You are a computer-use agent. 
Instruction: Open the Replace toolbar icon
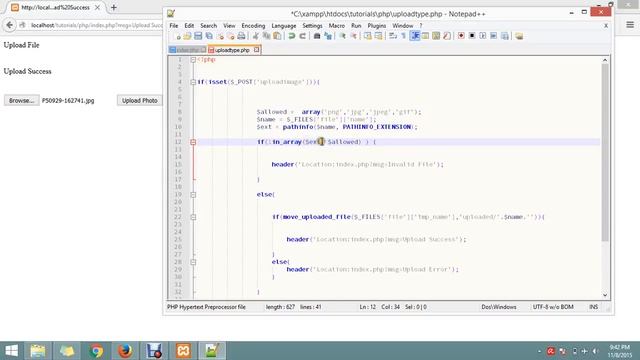pos(328,36)
